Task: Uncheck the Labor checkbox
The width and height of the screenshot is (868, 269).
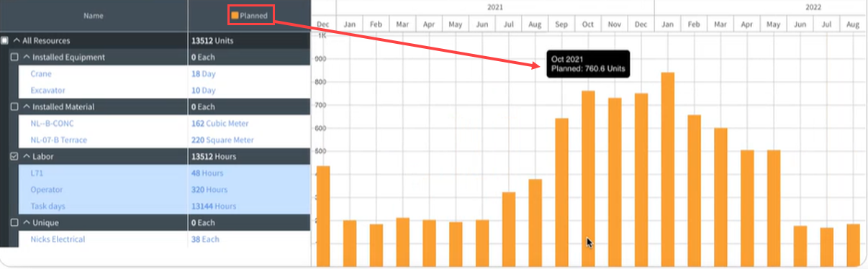Action: (14, 156)
